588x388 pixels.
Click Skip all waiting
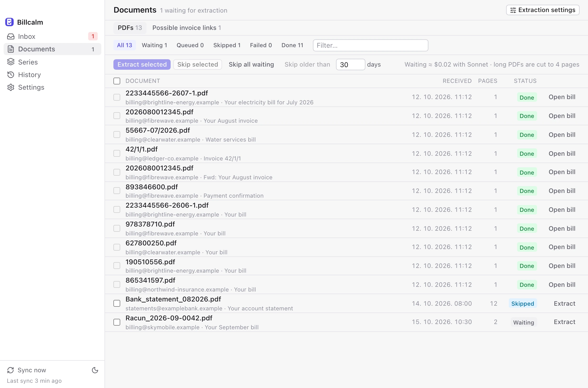coord(251,64)
